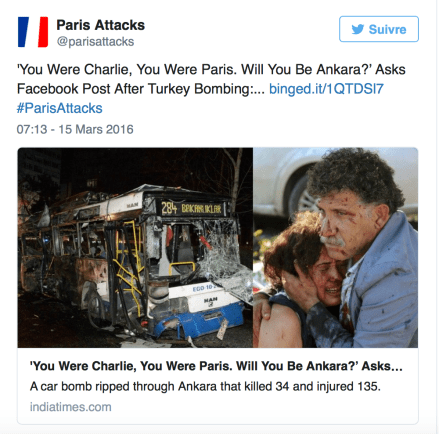Click the link card headline 'You Were Charlie'
The height and width of the screenshot is (434, 439).
216,366
